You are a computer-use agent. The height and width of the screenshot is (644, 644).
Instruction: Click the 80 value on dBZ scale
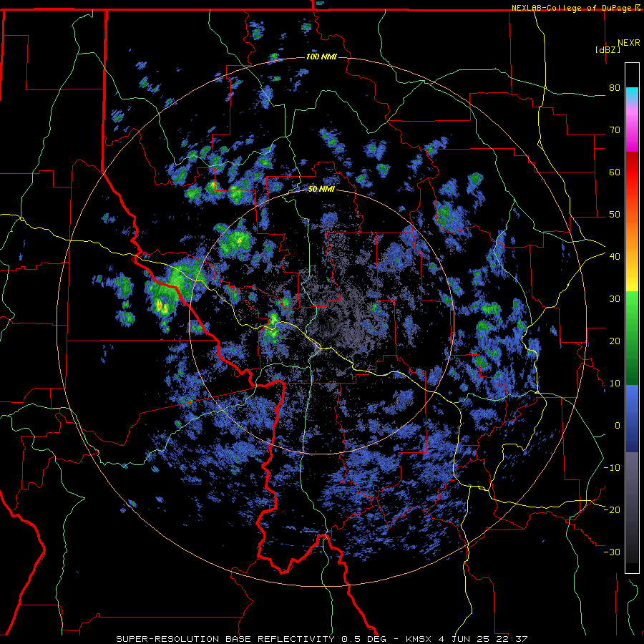tap(615, 88)
